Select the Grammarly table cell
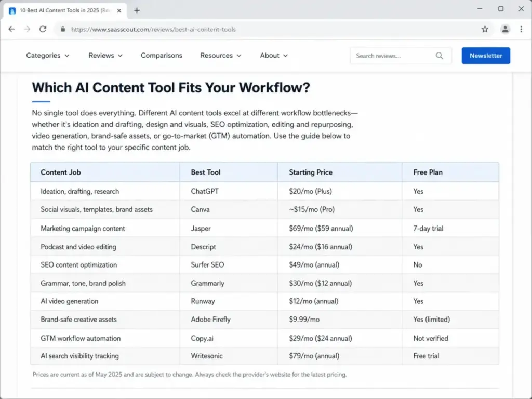Screen dimensions: 532x399 click(x=229, y=283)
